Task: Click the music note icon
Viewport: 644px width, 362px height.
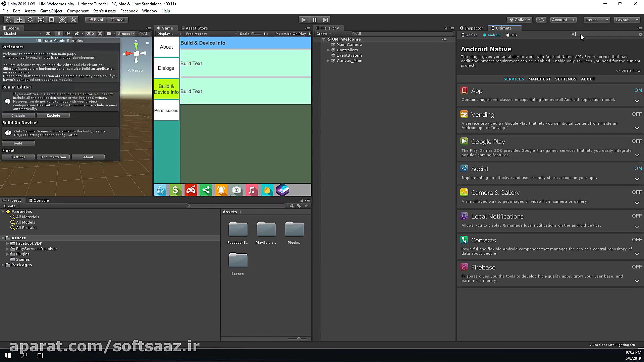Action: pyautogui.click(x=252, y=190)
